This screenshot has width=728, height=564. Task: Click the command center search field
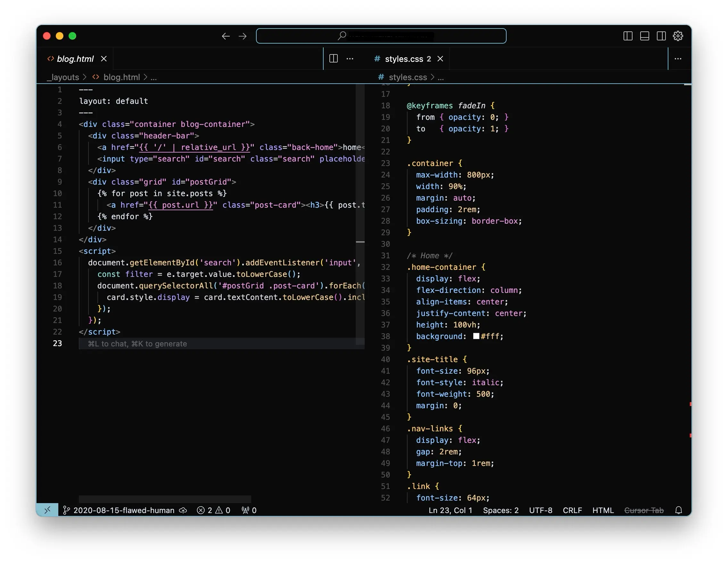tap(381, 36)
